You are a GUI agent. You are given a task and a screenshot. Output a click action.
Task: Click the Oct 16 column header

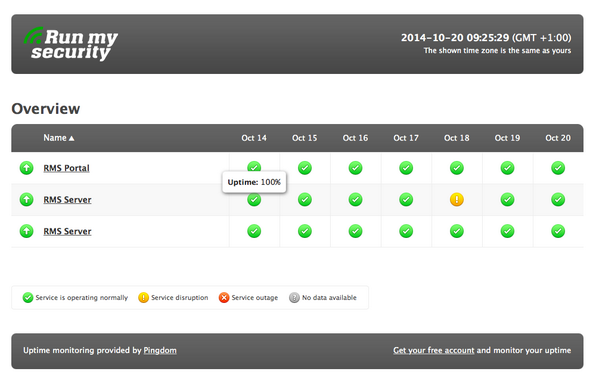[x=355, y=138]
